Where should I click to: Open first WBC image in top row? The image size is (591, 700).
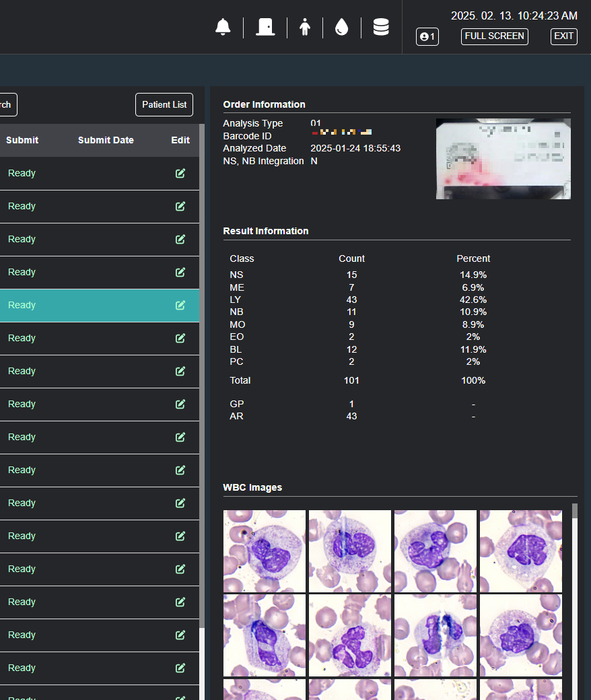[x=265, y=551]
